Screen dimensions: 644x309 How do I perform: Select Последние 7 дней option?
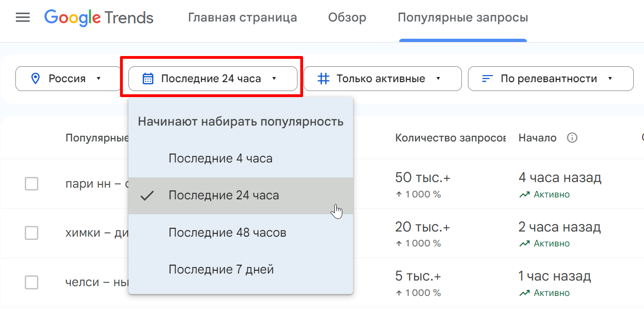click(221, 269)
